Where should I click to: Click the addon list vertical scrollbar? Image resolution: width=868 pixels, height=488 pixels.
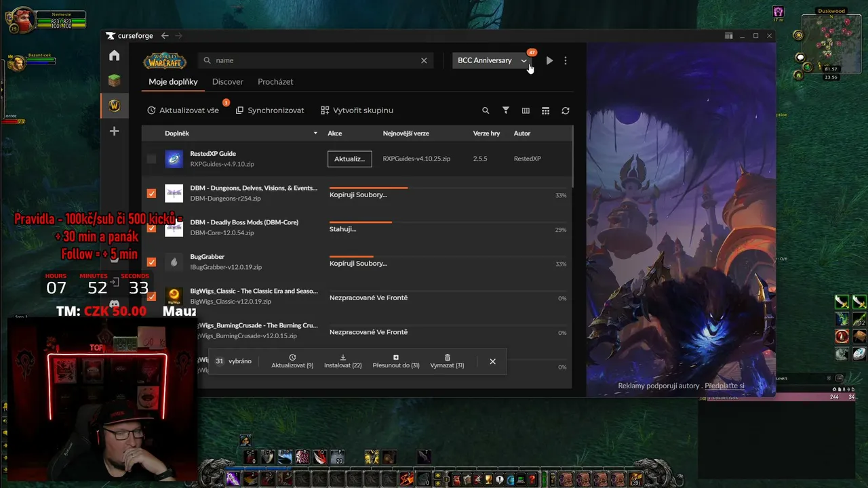click(x=573, y=156)
